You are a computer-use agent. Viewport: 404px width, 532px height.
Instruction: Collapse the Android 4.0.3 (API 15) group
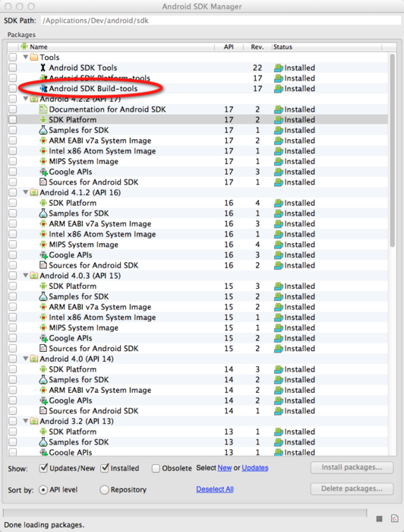pyautogui.click(x=25, y=275)
